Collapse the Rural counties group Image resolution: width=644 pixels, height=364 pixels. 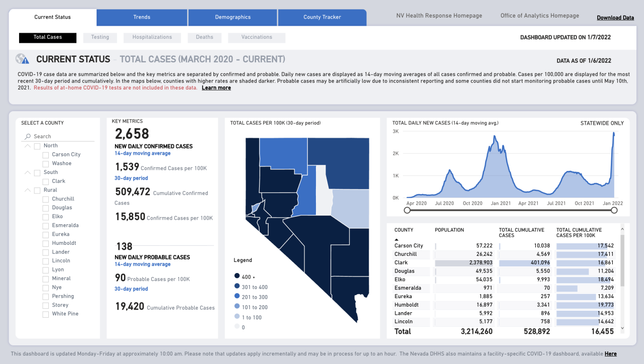click(x=27, y=191)
